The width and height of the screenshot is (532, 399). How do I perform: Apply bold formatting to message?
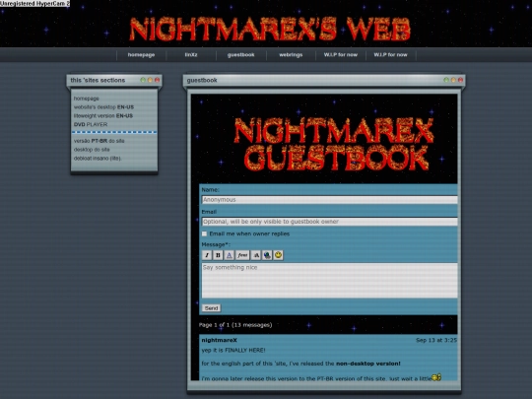pyautogui.click(x=218, y=255)
